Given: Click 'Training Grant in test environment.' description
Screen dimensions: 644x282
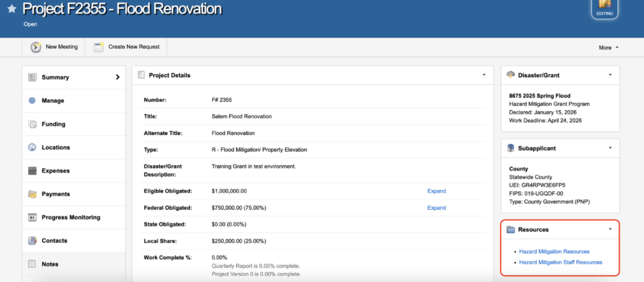Looking at the screenshot, I should tap(254, 166).
